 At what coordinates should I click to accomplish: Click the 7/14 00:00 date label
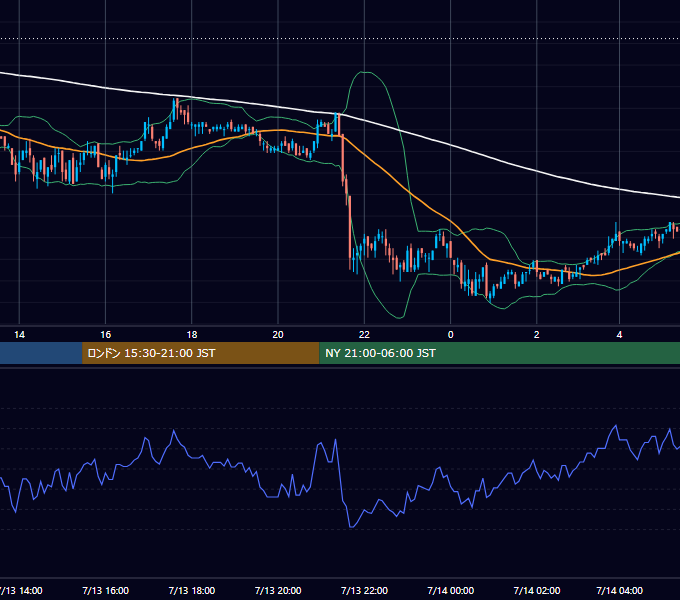pyautogui.click(x=451, y=590)
